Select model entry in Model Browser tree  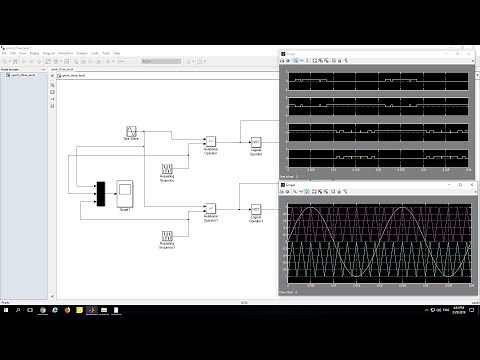[23, 75]
